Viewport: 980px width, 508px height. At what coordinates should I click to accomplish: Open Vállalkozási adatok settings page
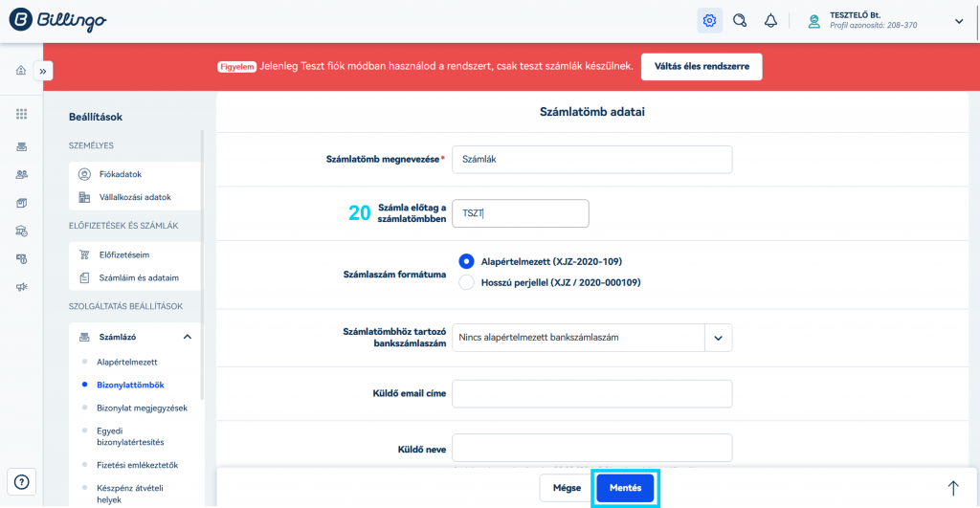[x=135, y=197]
